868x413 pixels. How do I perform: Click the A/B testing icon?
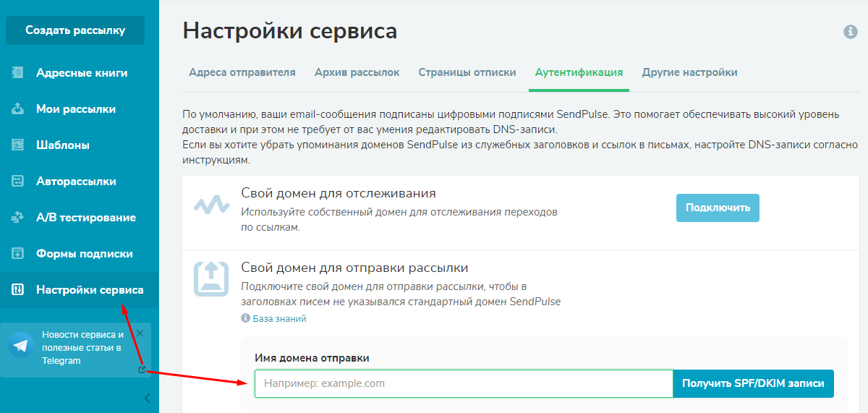(x=18, y=218)
